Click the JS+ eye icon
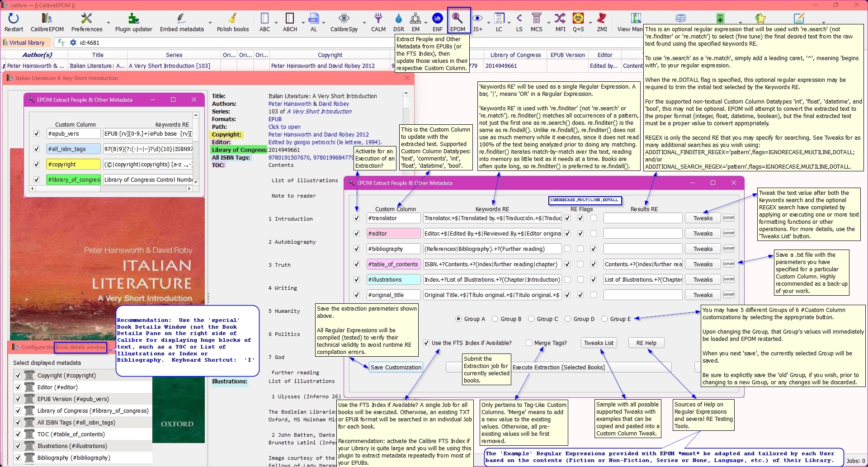Image resolution: width=868 pixels, height=467 pixels. click(x=477, y=19)
